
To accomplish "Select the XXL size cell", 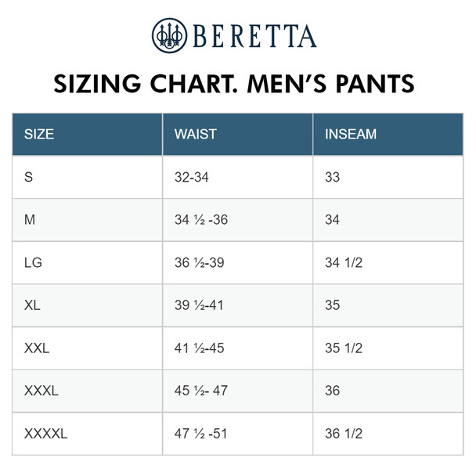I will [x=37, y=348].
